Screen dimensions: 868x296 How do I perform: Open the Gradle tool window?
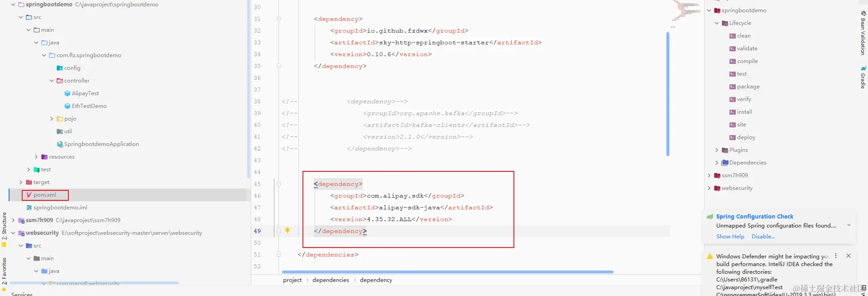click(863, 77)
